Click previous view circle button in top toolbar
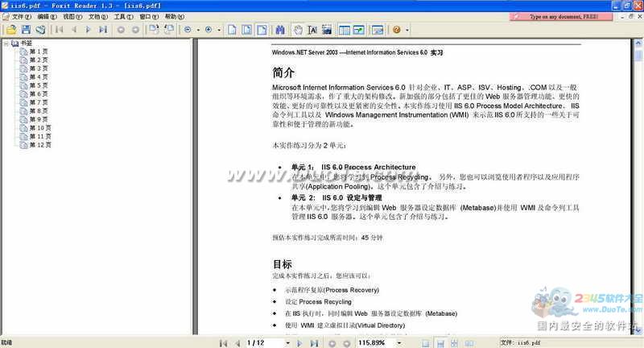644x348 pixels. click(x=121, y=30)
